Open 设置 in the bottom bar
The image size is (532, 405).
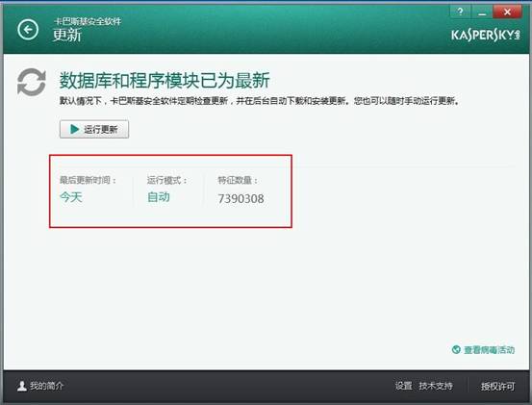403,386
